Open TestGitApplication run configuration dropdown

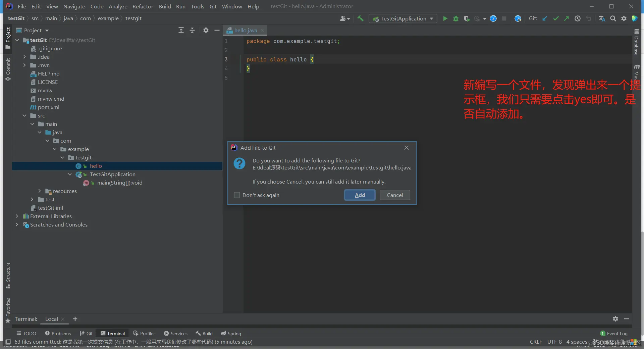point(403,19)
